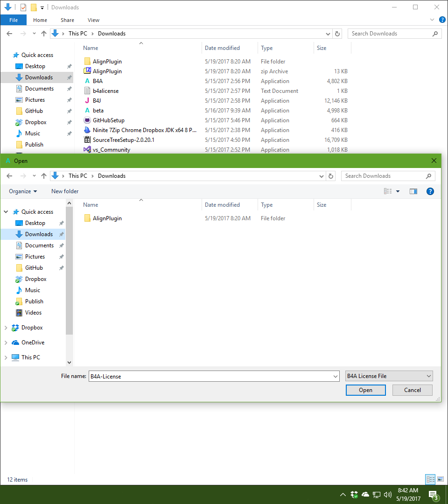The image size is (448, 504).
Task: Open Explorer help question mark icon
Action: pyautogui.click(x=442, y=20)
